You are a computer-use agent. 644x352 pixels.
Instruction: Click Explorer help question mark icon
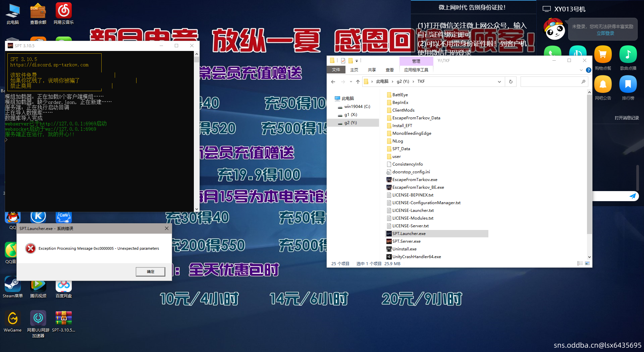tap(588, 70)
